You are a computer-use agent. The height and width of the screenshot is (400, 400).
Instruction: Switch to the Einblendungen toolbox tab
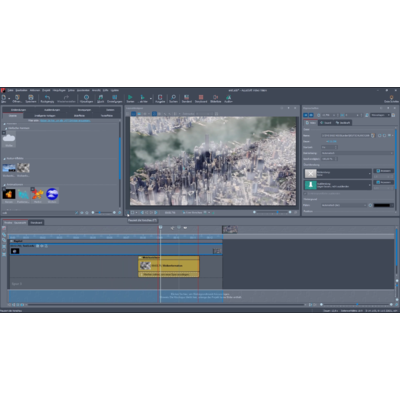[18, 110]
